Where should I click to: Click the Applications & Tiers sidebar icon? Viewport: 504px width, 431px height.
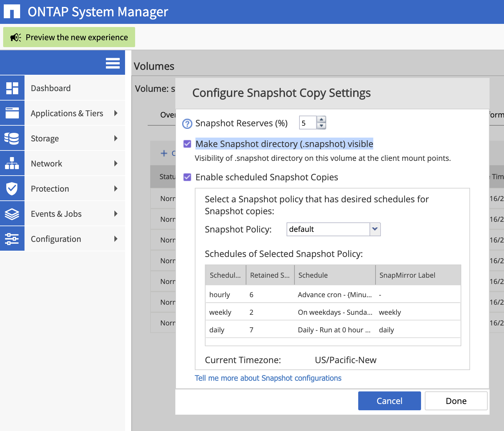click(x=12, y=113)
